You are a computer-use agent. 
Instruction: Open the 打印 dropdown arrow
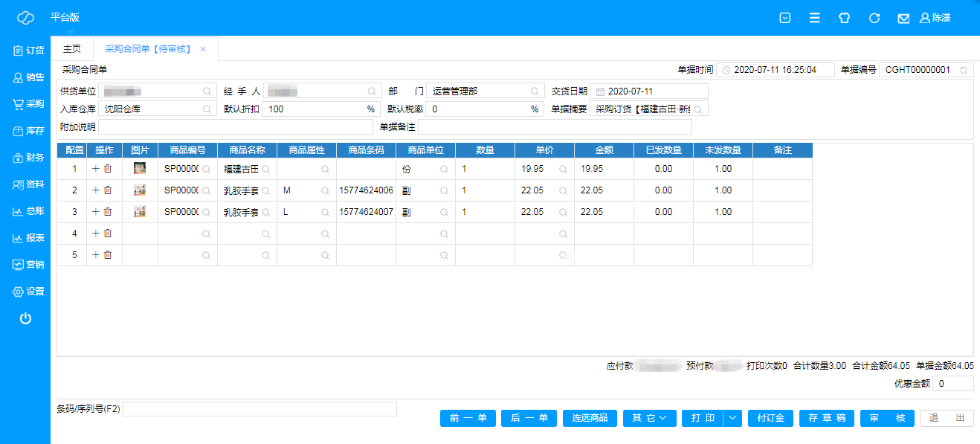click(x=733, y=418)
